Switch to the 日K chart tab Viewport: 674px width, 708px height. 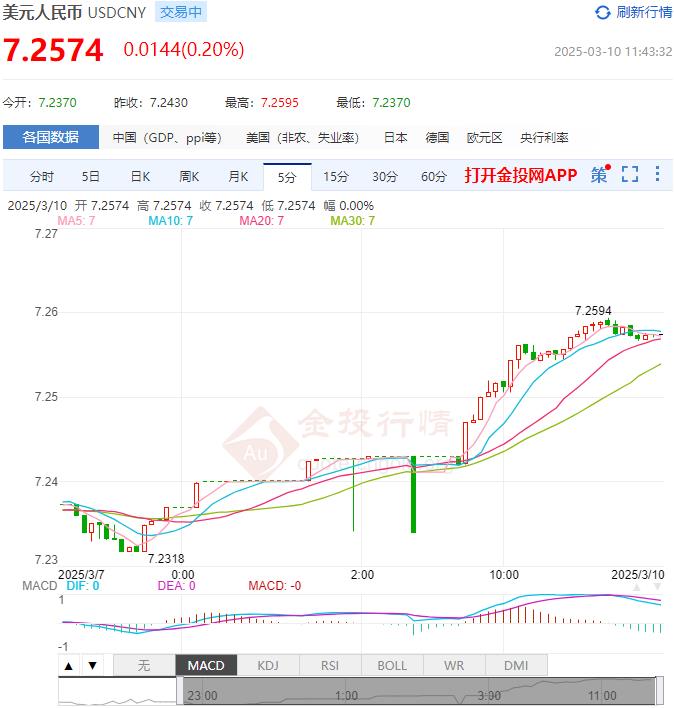140,177
